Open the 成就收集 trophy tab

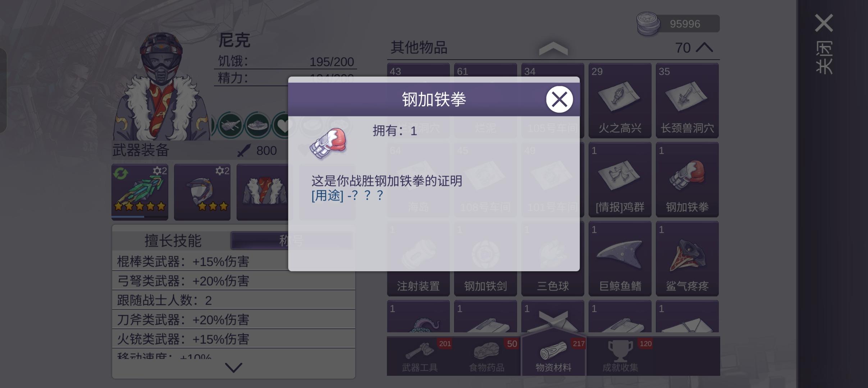[x=621, y=356]
